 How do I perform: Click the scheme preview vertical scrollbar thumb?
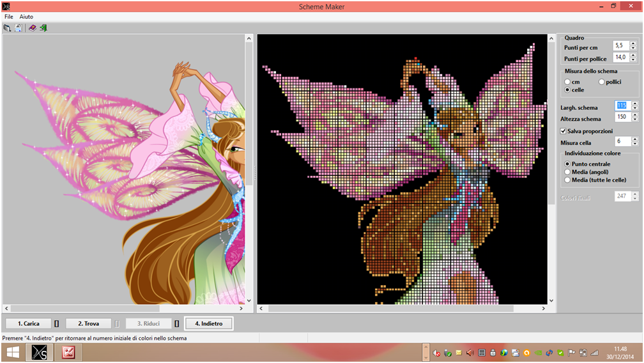pyautogui.click(x=551, y=123)
